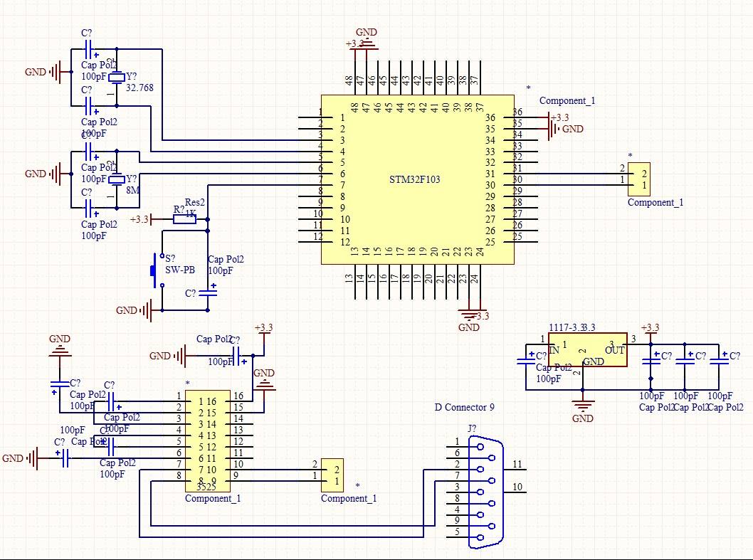Select the D Connector 9 label
This screenshot has height=560, width=753.
pos(464,407)
